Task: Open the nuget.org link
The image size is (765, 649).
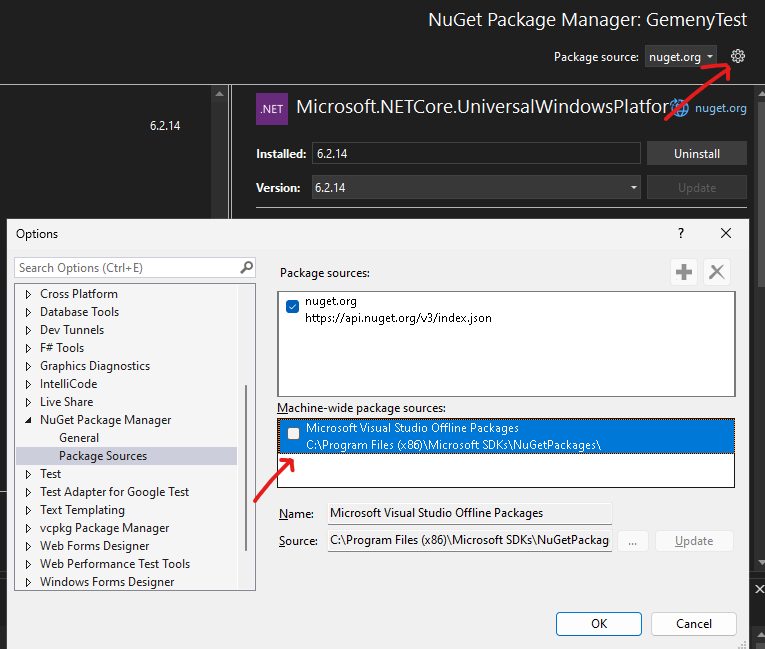Action: (x=721, y=108)
